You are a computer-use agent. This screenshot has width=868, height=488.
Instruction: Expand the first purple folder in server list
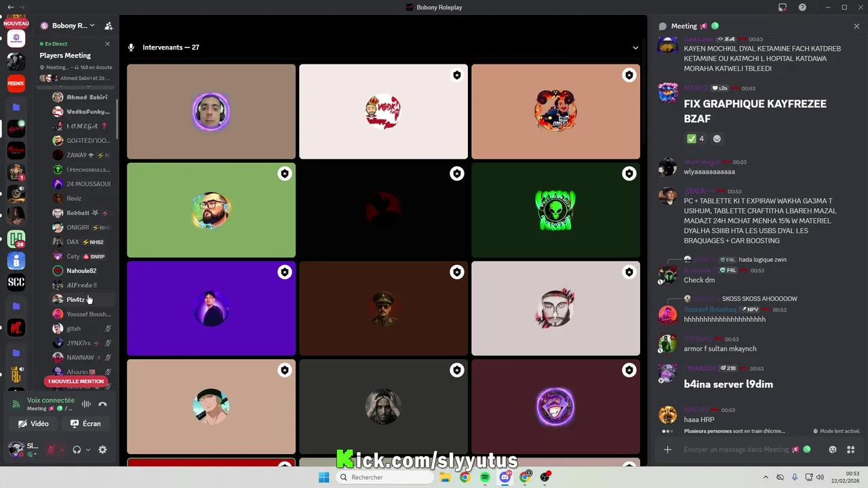[x=16, y=107]
